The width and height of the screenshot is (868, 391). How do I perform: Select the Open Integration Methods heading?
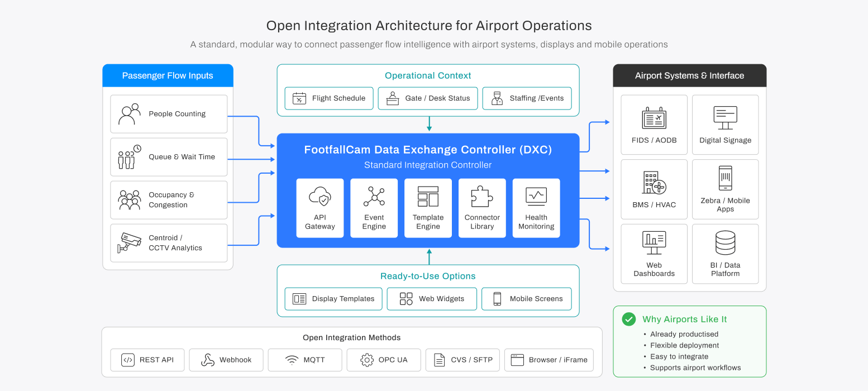[352, 337]
